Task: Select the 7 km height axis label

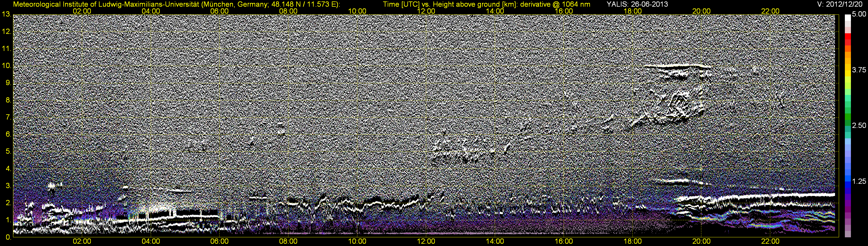Action: coord(8,118)
